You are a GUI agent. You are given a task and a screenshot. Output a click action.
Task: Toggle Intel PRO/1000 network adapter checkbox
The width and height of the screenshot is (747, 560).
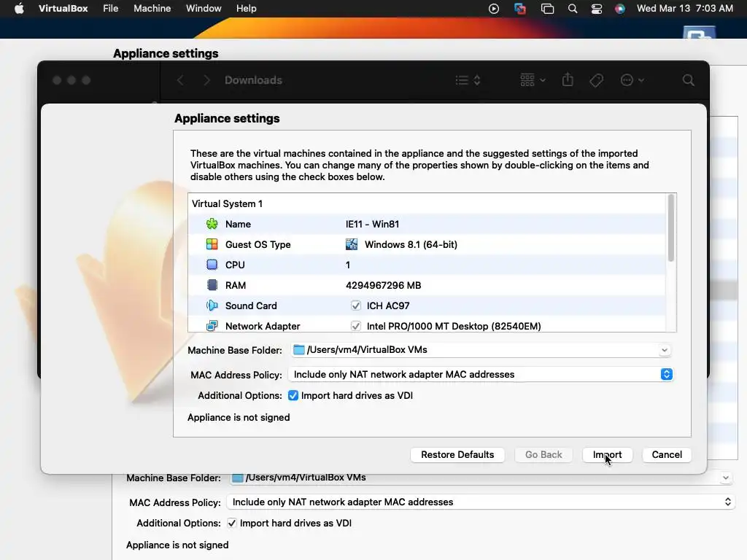click(x=355, y=326)
